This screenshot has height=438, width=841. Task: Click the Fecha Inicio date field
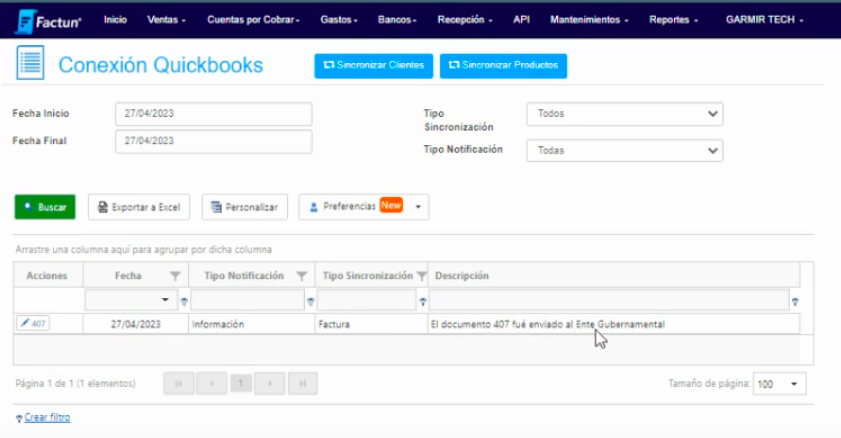click(x=213, y=114)
